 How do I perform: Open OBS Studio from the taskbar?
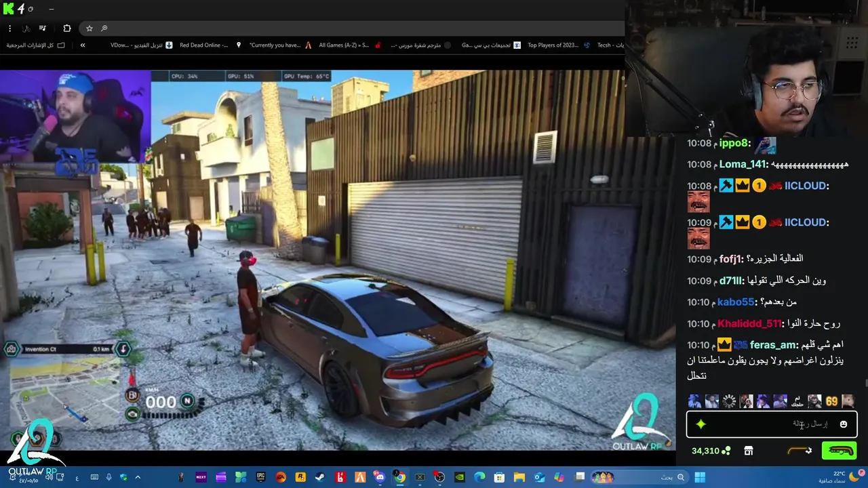(x=439, y=477)
